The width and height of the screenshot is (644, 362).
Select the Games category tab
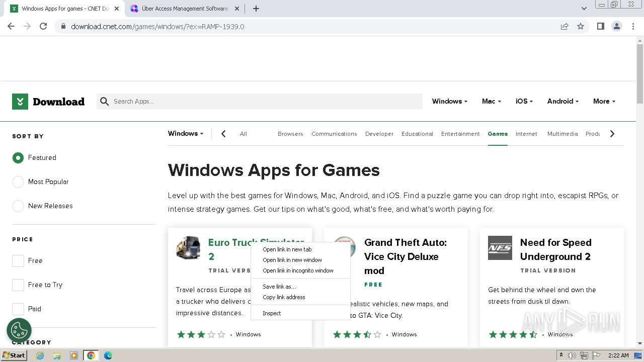(x=498, y=134)
